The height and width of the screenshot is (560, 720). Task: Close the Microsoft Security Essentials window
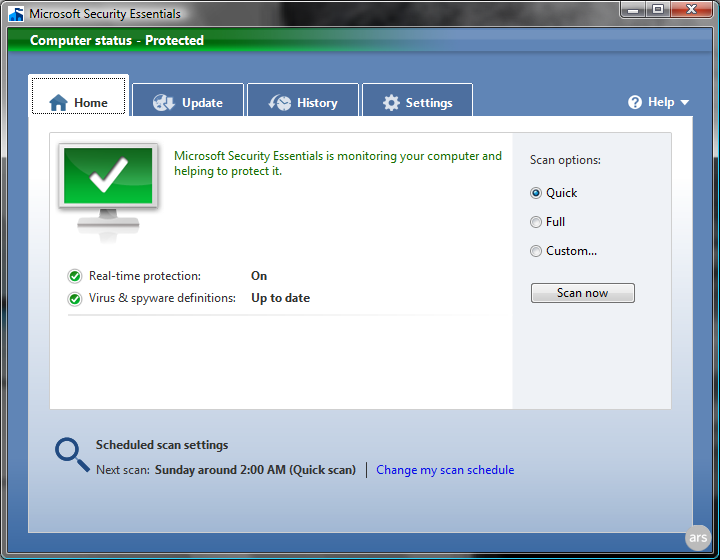tap(692, 10)
